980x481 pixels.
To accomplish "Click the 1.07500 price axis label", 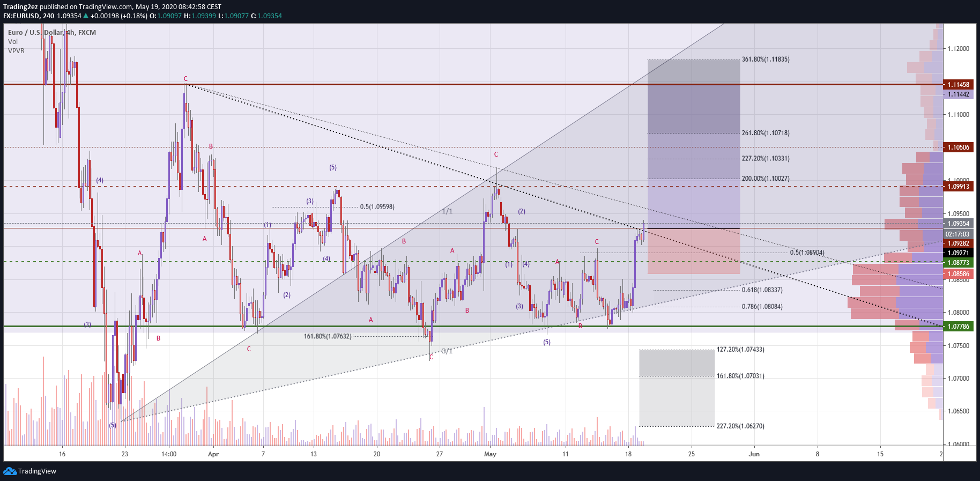I will click(x=959, y=346).
